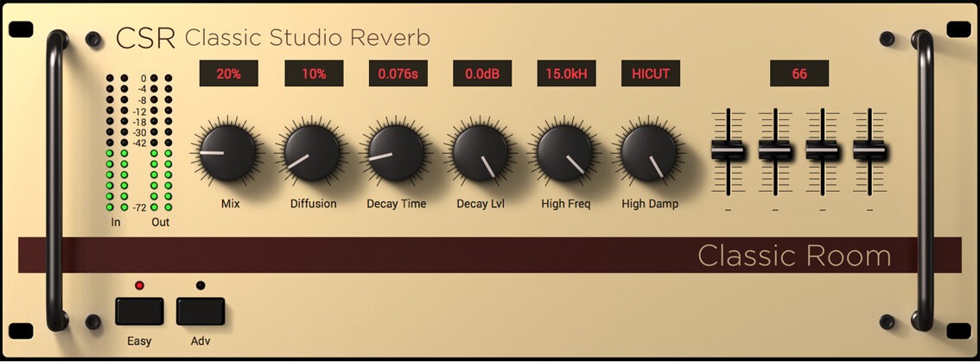Click the Decay Lvl knob
The image size is (980, 362).
481,152
